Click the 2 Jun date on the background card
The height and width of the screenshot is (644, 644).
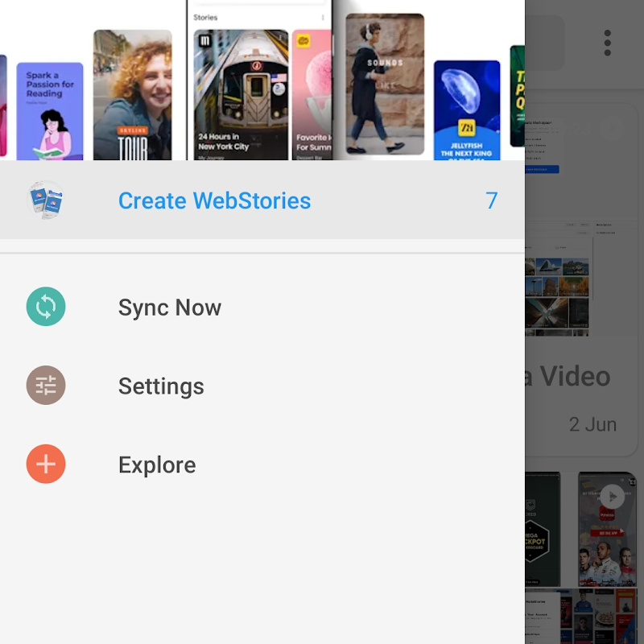(x=592, y=424)
